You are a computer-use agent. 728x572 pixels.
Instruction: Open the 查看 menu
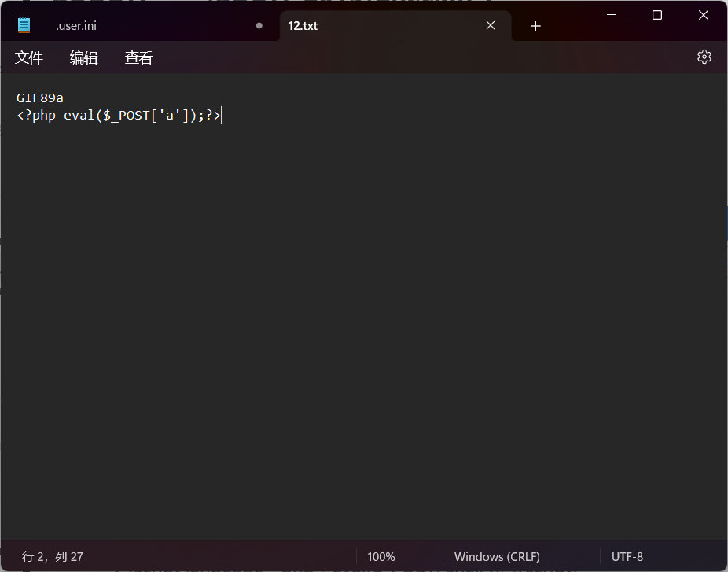coord(138,57)
